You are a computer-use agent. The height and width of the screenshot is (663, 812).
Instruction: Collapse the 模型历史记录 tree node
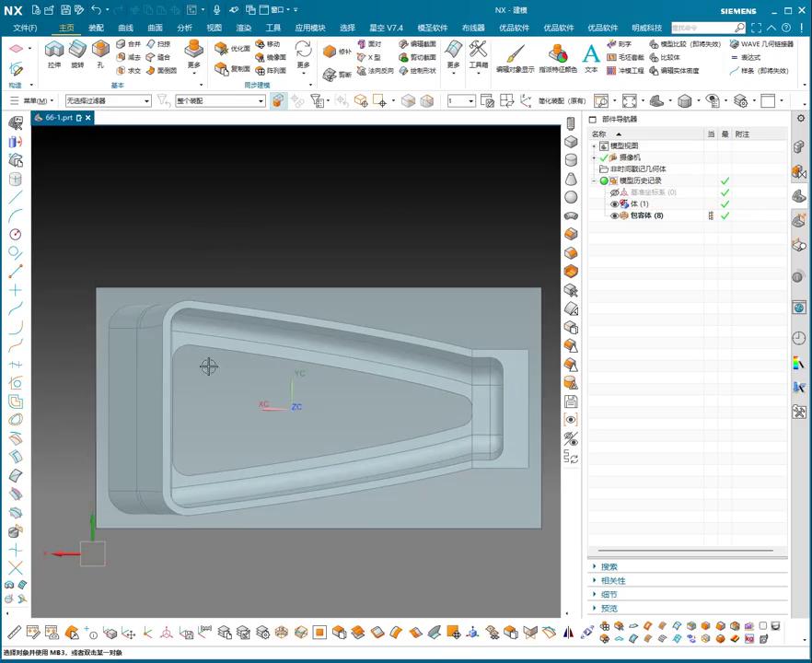(x=595, y=180)
